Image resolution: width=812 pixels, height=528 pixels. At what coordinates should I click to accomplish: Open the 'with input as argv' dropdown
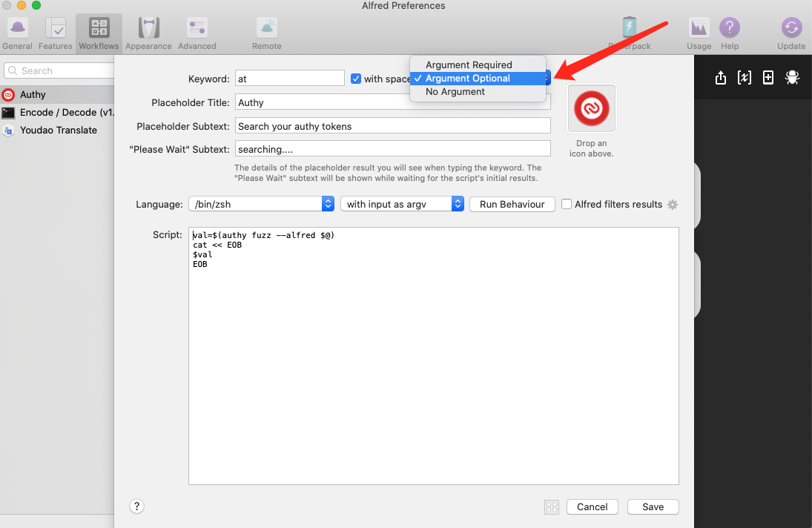[x=403, y=204]
